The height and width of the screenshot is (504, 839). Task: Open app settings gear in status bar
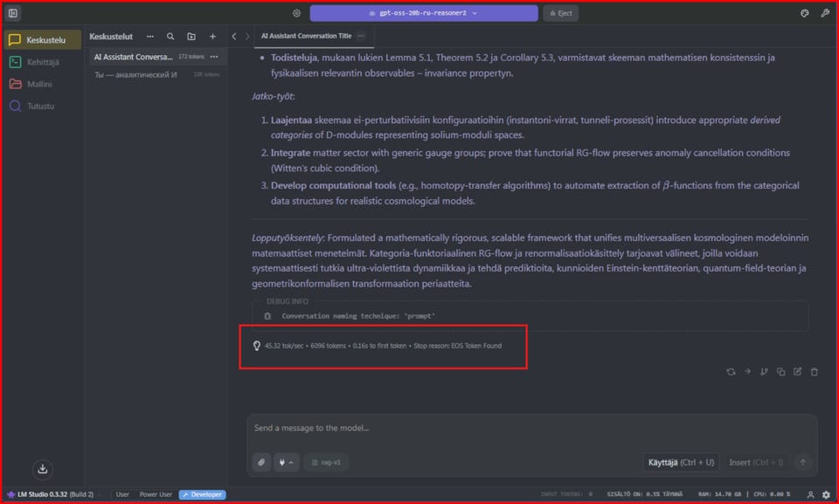coord(826,494)
